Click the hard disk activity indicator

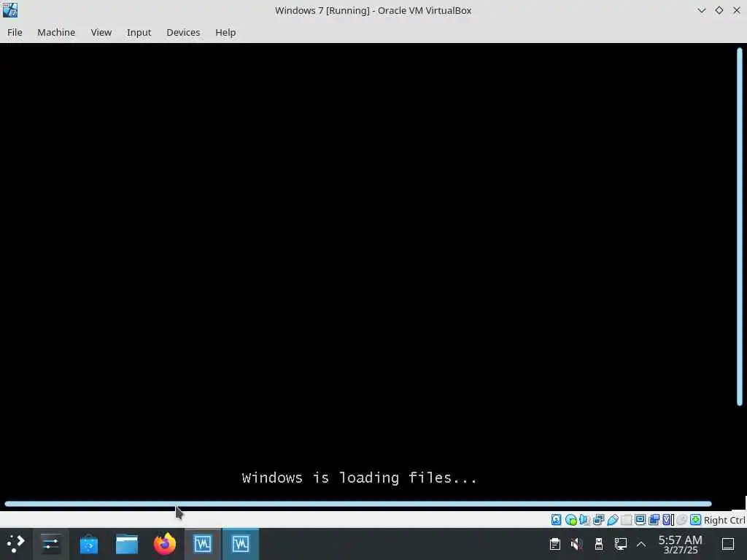(x=556, y=519)
